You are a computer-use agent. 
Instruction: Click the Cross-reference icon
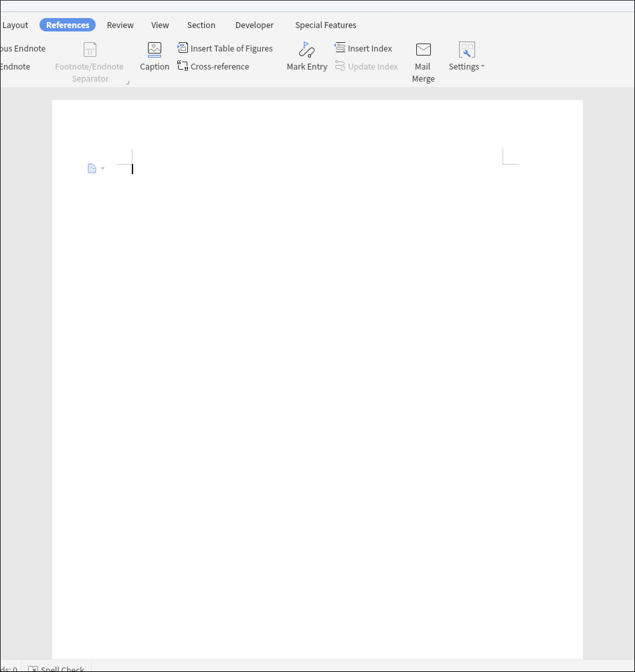coord(183,66)
